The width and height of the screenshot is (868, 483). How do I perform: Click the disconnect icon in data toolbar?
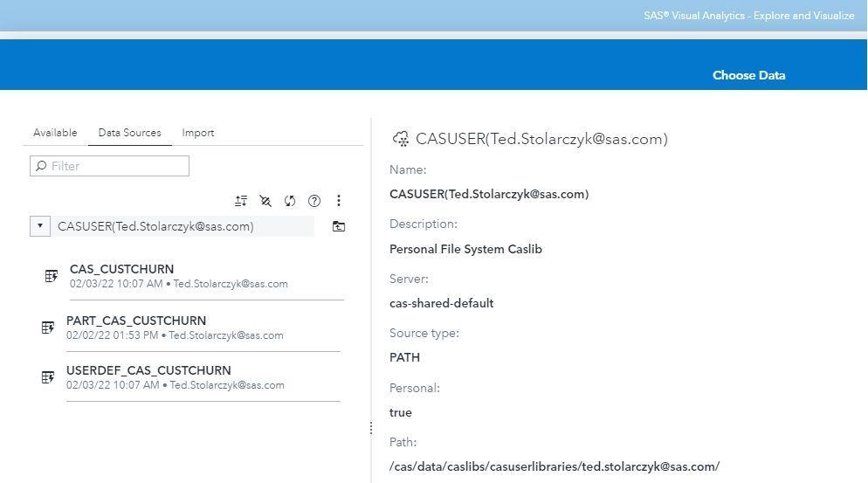click(265, 201)
